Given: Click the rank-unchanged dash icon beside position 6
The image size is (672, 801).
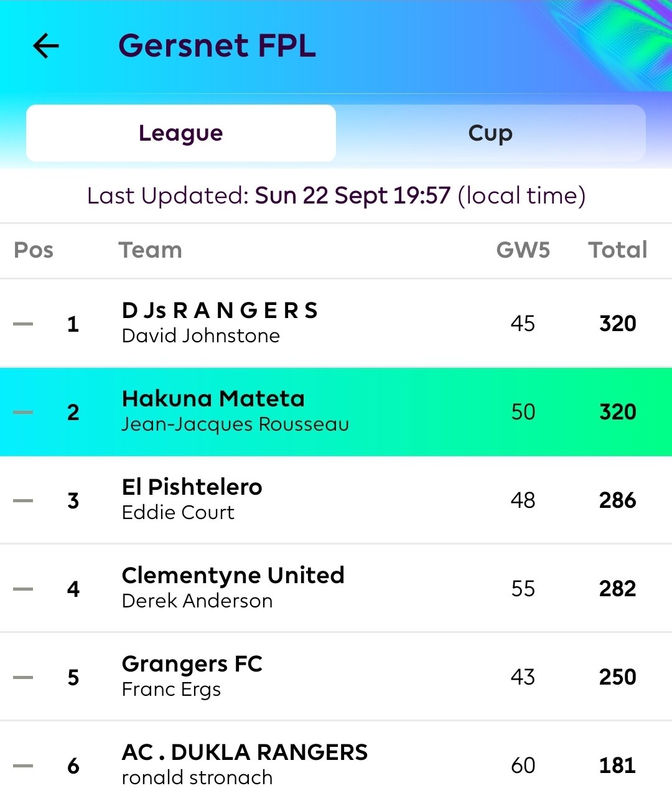Looking at the screenshot, I should click(23, 766).
